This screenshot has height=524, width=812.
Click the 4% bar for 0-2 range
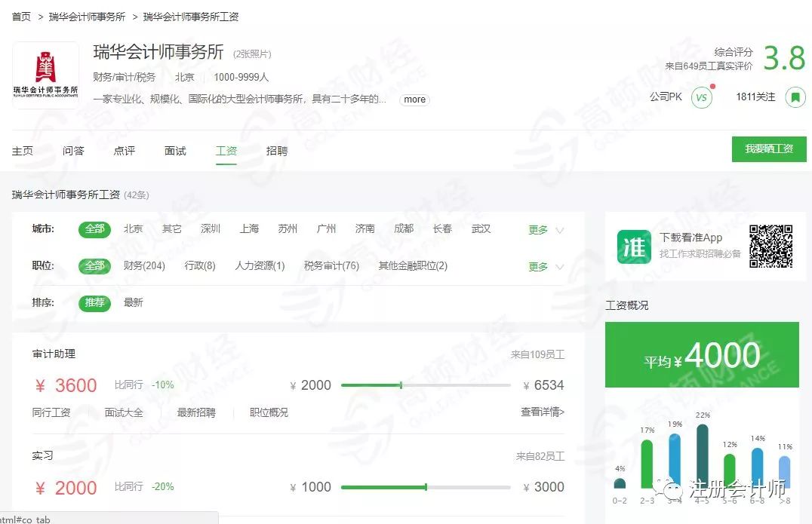[620, 483]
